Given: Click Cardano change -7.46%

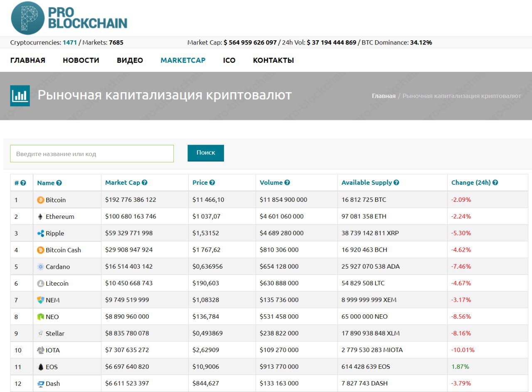Looking at the screenshot, I should pos(461,266).
